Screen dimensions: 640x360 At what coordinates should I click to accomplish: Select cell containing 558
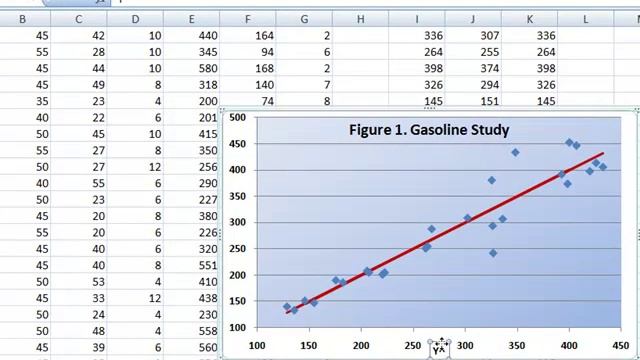191,331
